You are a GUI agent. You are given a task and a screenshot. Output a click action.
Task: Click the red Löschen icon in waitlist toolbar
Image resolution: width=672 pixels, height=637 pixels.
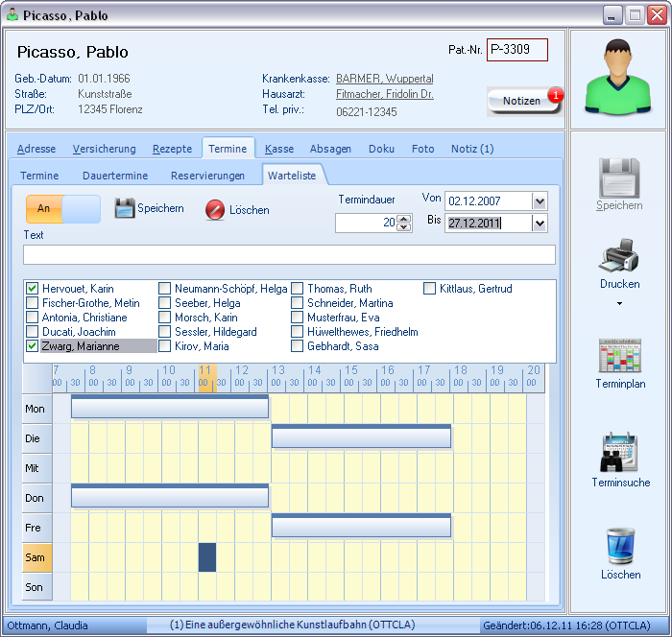tap(215, 210)
